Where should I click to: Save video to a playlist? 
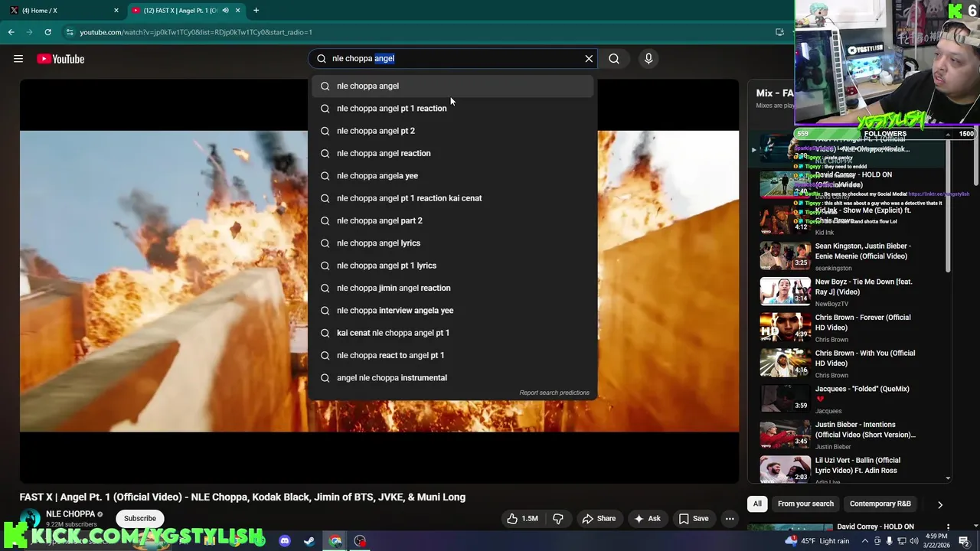coord(693,518)
